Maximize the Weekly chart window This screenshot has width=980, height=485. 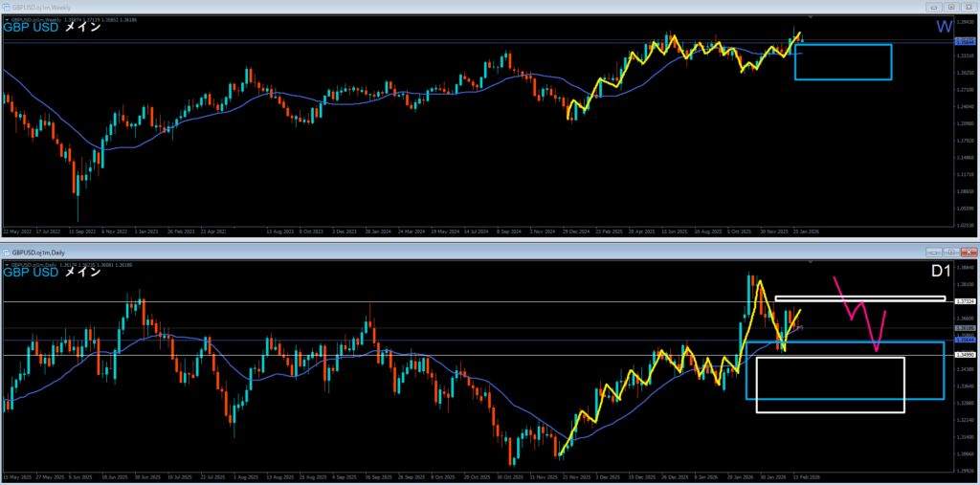click(x=951, y=7)
